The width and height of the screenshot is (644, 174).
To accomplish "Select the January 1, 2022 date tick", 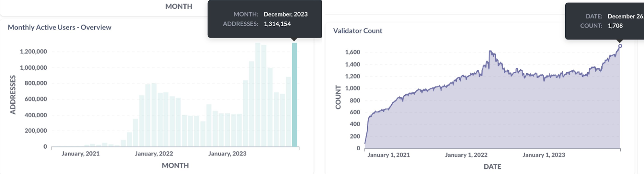I will pos(466,155).
